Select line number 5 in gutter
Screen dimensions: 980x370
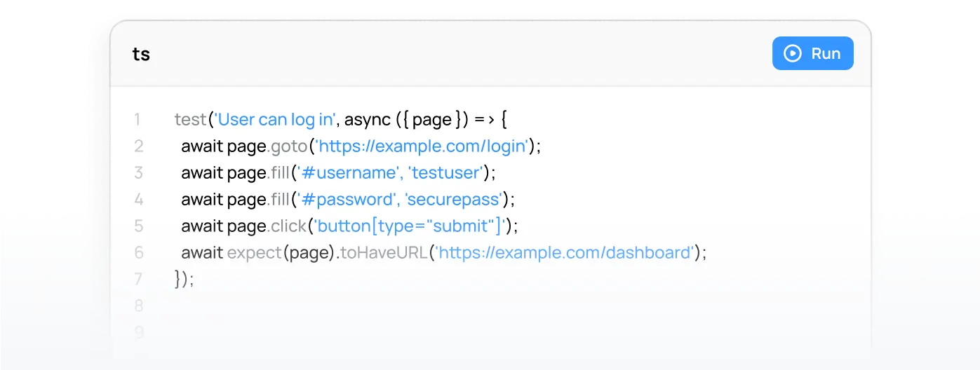[138, 226]
